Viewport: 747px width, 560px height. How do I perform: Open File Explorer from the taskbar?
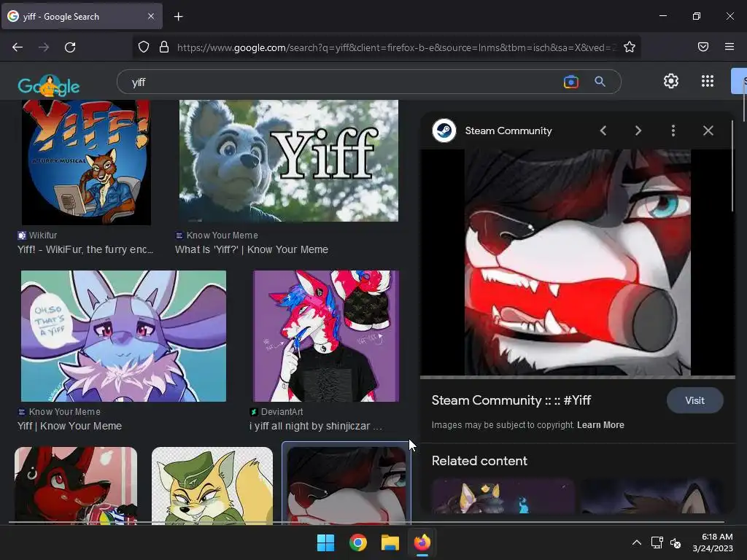click(390, 542)
